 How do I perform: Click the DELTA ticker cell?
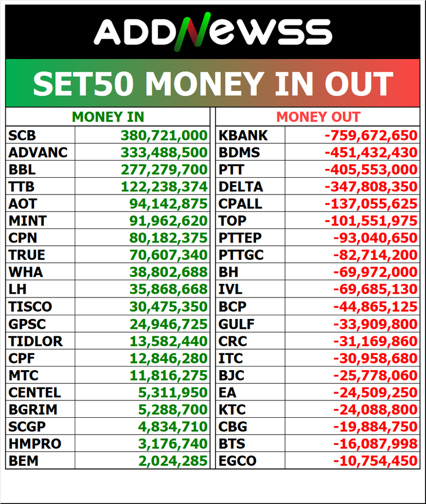point(241,187)
